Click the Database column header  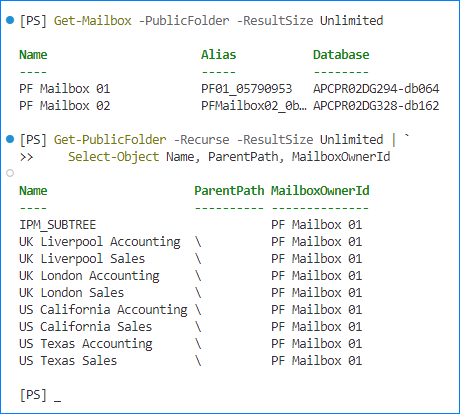341,55
